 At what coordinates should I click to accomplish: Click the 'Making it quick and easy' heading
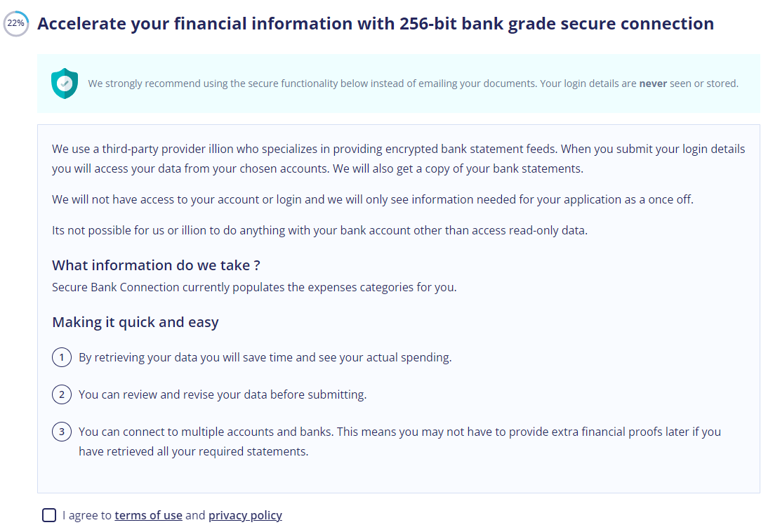135,322
